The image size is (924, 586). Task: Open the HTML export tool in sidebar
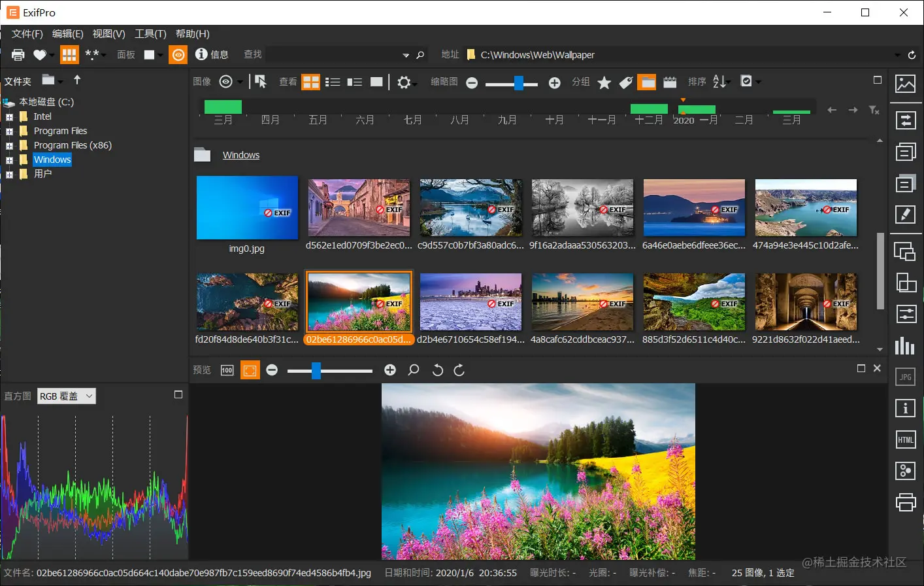pos(905,439)
